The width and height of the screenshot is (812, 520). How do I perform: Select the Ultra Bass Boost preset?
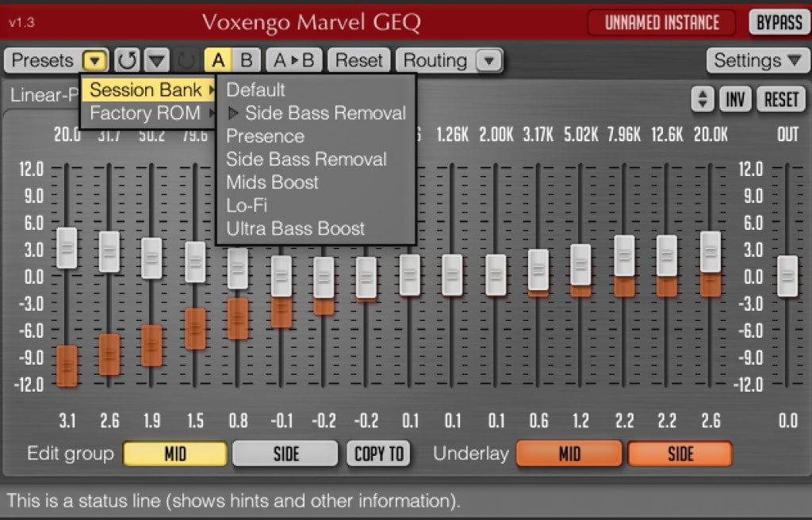point(316,228)
